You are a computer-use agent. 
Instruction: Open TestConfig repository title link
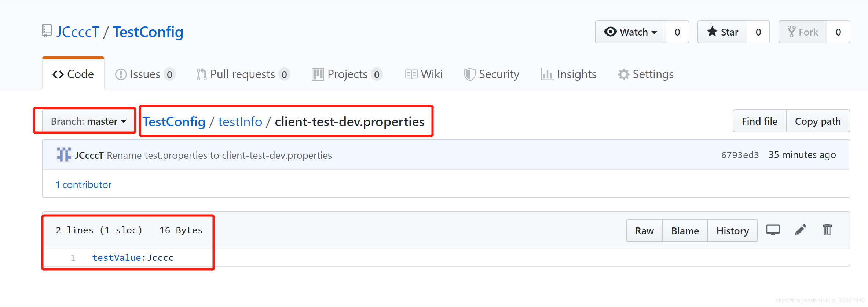[x=148, y=32]
